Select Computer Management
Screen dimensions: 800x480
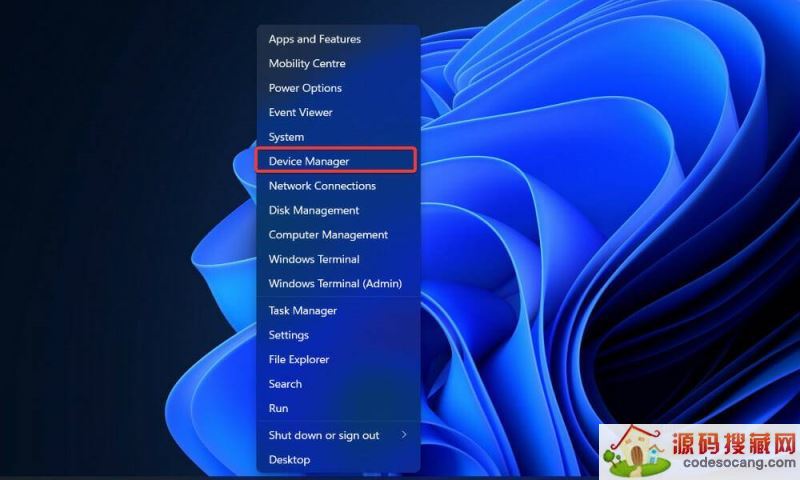click(328, 235)
